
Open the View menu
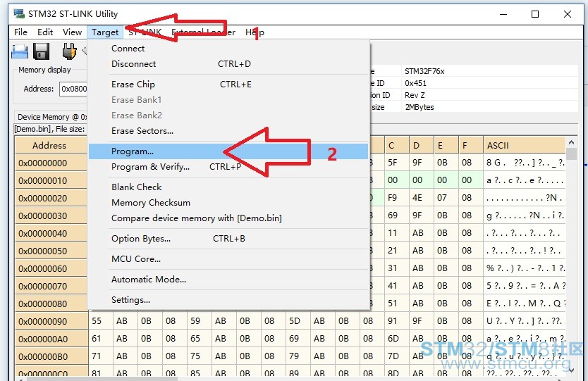(x=72, y=32)
